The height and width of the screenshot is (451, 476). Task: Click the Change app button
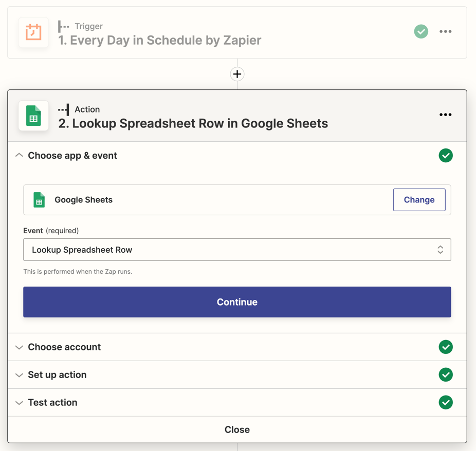pyautogui.click(x=419, y=200)
